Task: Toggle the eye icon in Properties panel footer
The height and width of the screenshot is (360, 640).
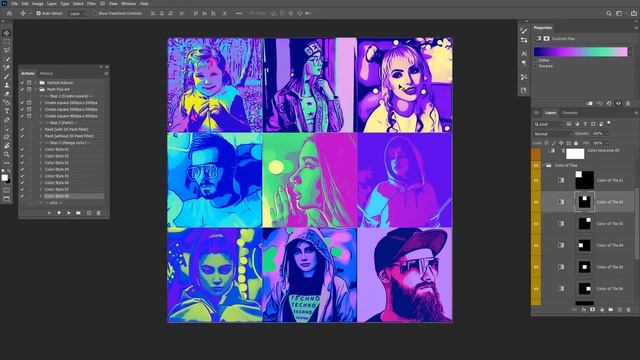Action: [x=618, y=103]
